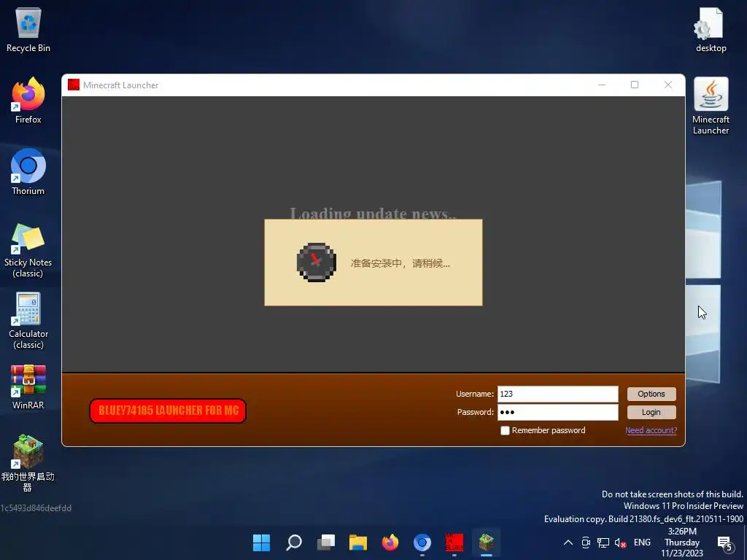This screenshot has height=560, width=747.
Task: Click the Password input field
Action: coord(558,412)
